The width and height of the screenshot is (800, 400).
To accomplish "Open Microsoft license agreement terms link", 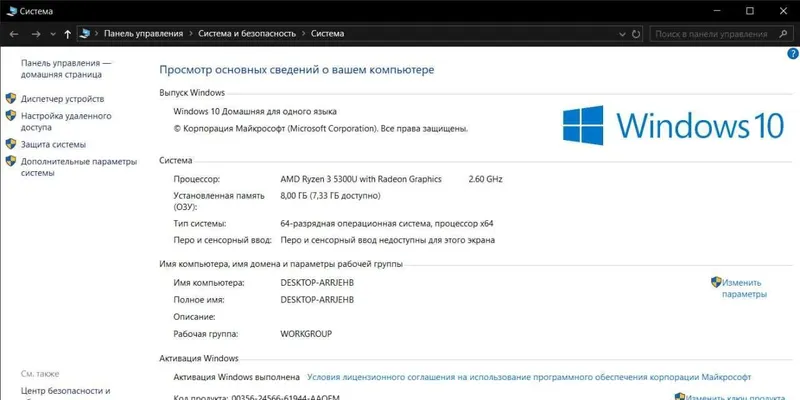I will [529, 377].
